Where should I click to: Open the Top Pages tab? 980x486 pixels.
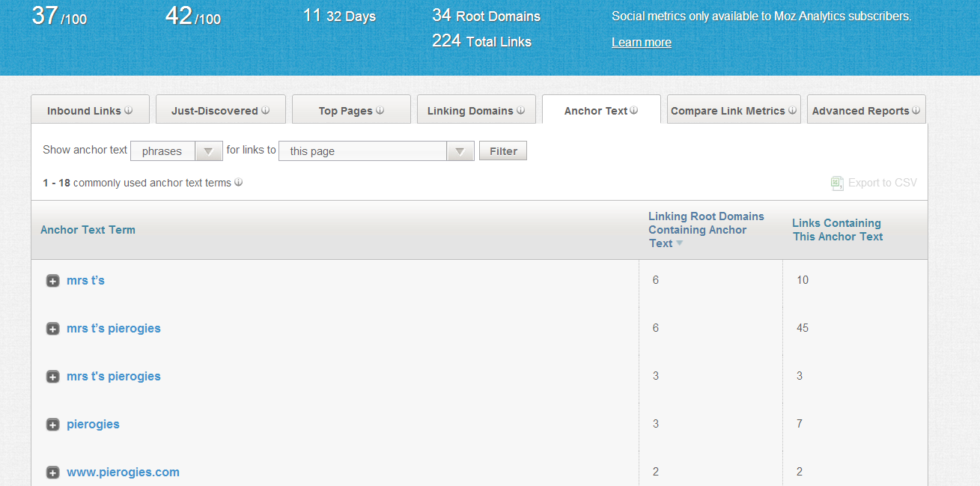pyautogui.click(x=351, y=109)
